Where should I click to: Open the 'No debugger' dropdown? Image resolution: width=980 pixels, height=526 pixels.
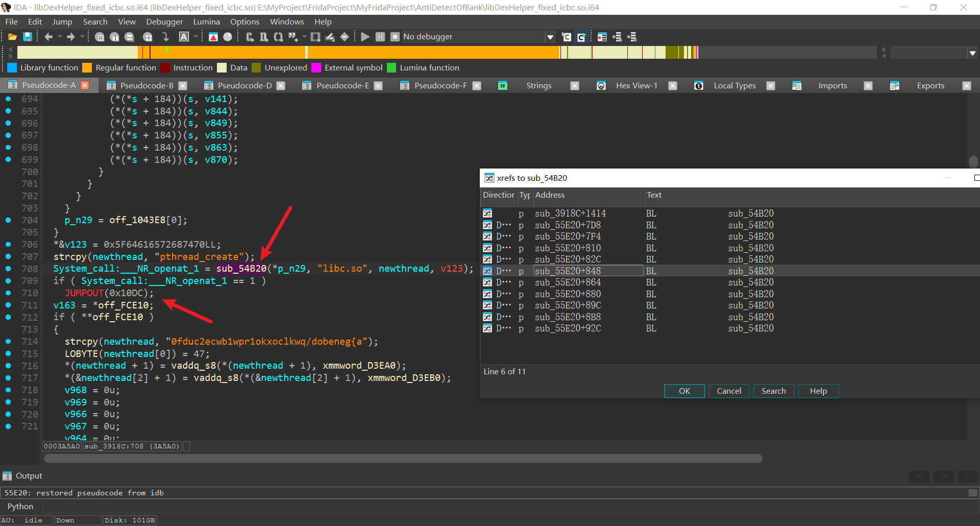[x=550, y=37]
